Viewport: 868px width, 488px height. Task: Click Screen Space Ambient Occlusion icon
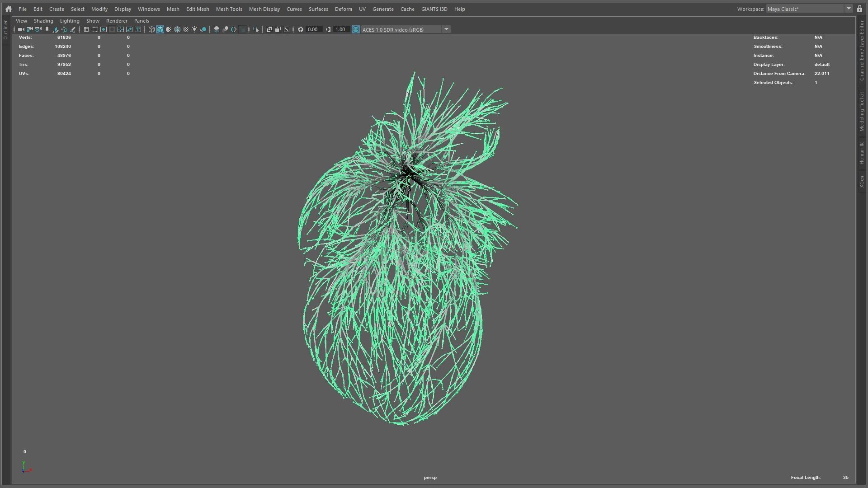[x=217, y=29]
